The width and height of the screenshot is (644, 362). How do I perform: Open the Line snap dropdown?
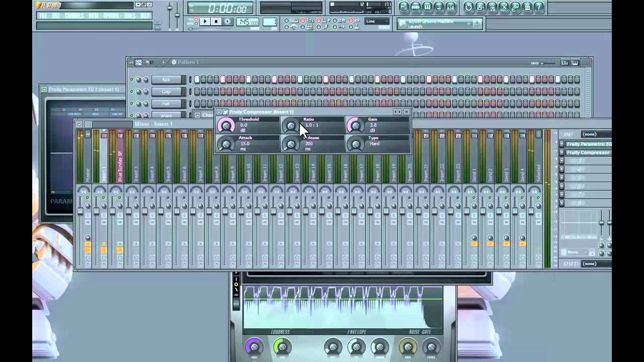click(x=377, y=22)
